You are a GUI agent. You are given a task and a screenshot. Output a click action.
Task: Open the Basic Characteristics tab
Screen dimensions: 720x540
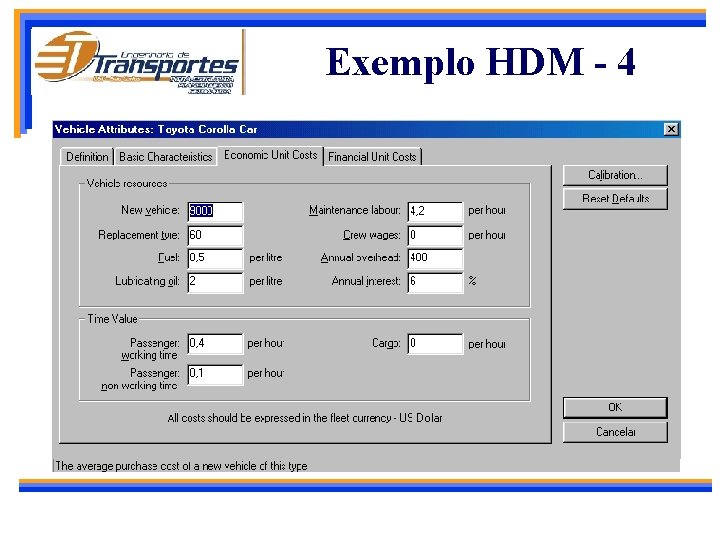coord(165,157)
